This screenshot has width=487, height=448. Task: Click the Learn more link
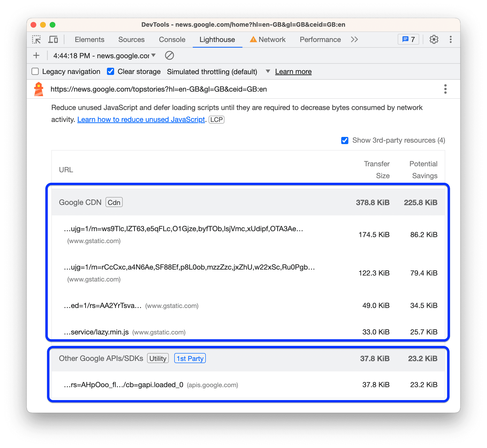(294, 72)
